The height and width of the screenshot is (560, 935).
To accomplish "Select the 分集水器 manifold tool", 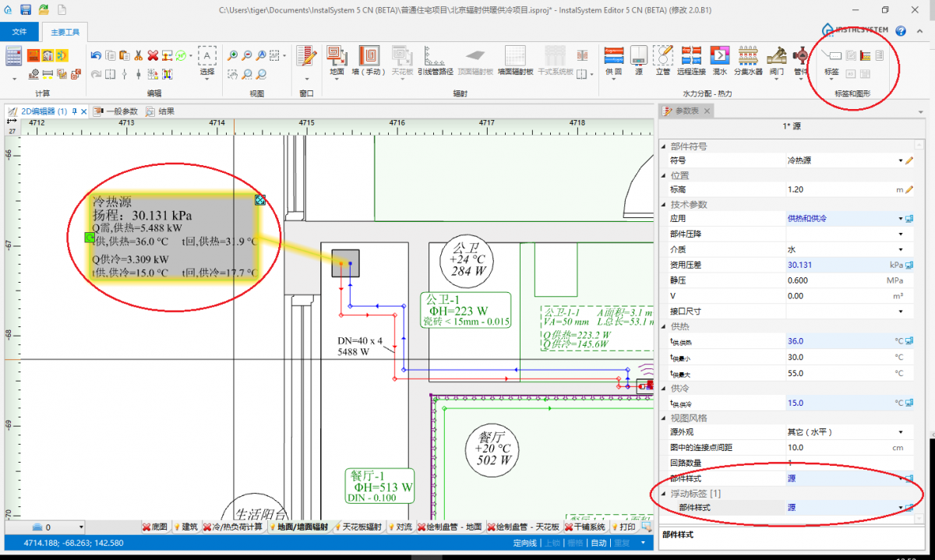I will point(747,59).
